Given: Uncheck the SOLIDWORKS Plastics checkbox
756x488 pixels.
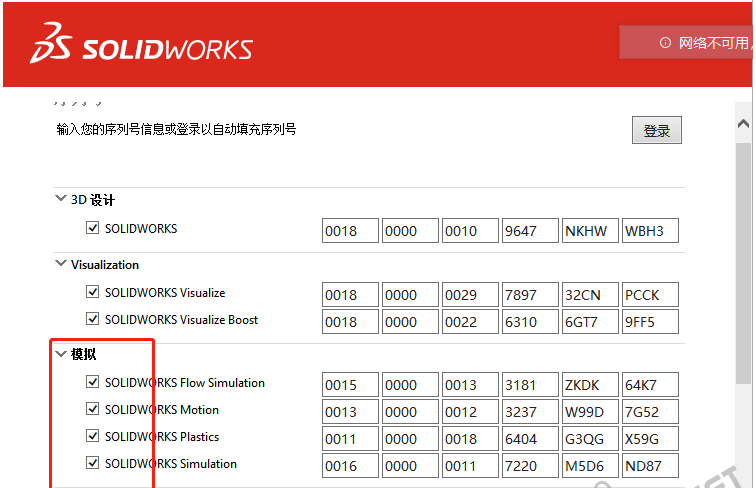Looking at the screenshot, I should tap(92, 435).
